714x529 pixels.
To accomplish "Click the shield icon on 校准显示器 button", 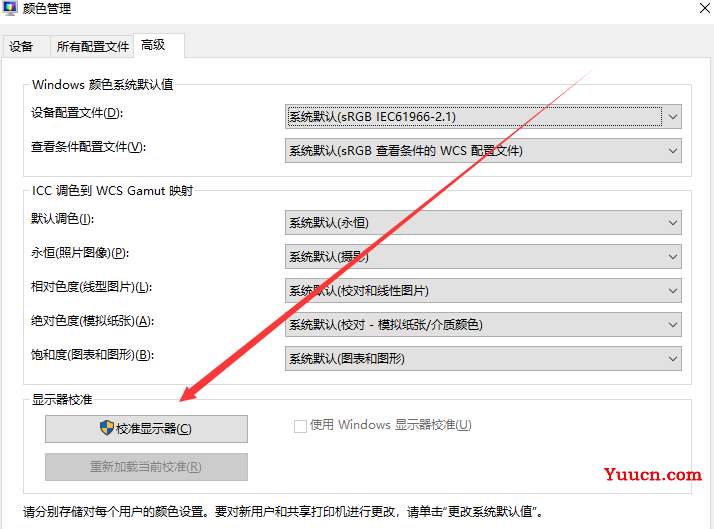I will pos(107,427).
